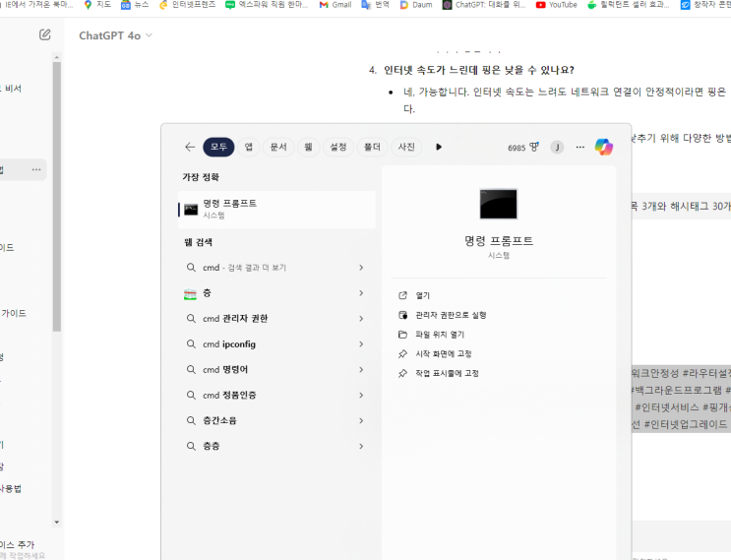This screenshot has width=731, height=560.
Task: Open the Gmail bookmark
Action: point(335,5)
